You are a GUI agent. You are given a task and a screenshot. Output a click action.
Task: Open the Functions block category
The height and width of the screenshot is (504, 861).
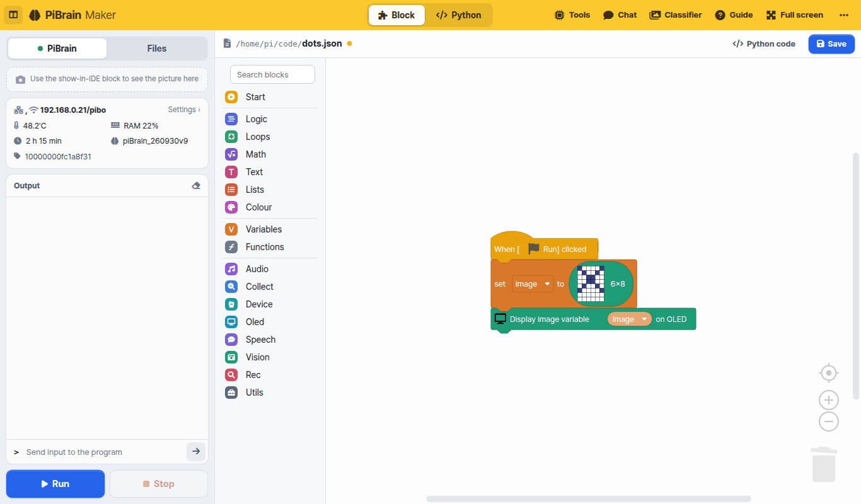[270, 247]
